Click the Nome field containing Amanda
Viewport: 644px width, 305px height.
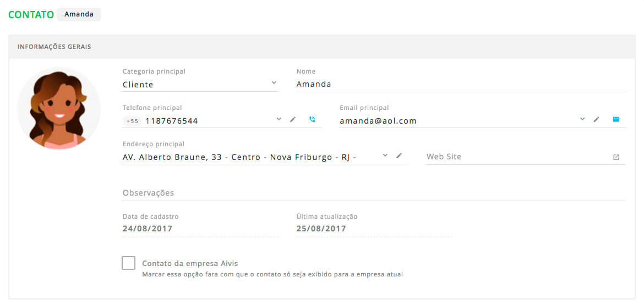461,85
